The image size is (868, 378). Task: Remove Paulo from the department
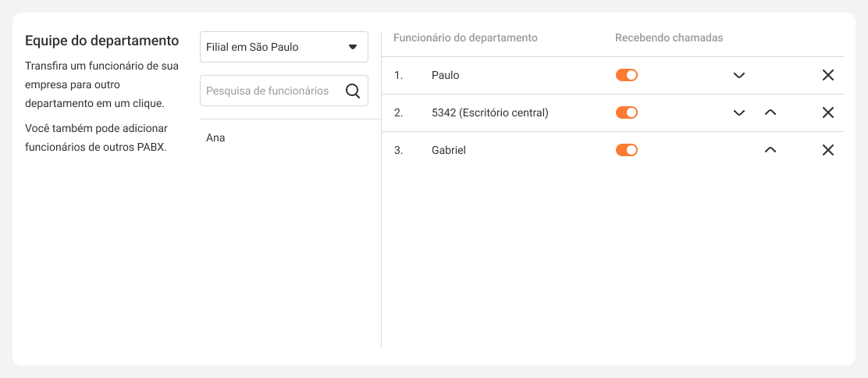pos(828,75)
